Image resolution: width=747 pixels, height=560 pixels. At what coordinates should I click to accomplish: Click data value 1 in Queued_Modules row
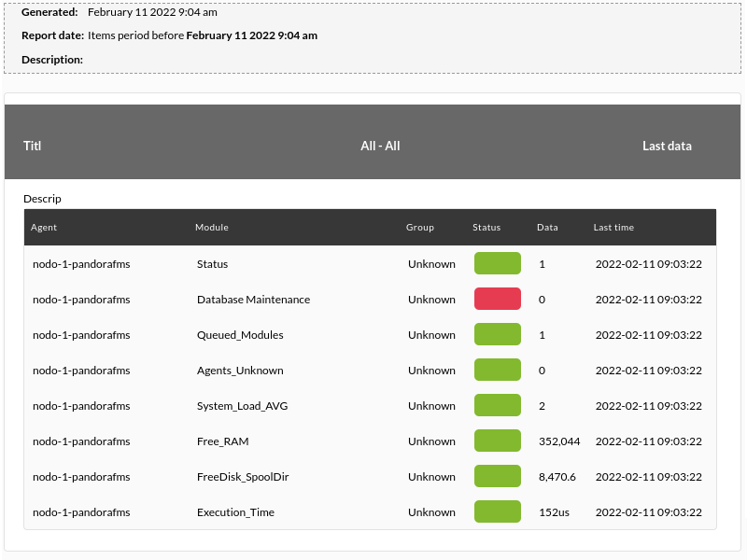pyautogui.click(x=542, y=335)
